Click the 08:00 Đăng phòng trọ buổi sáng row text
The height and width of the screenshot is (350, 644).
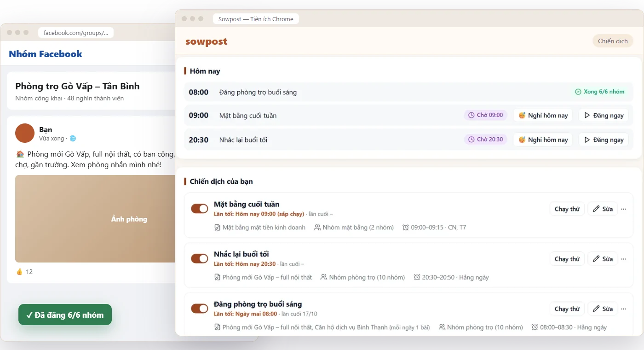point(258,92)
